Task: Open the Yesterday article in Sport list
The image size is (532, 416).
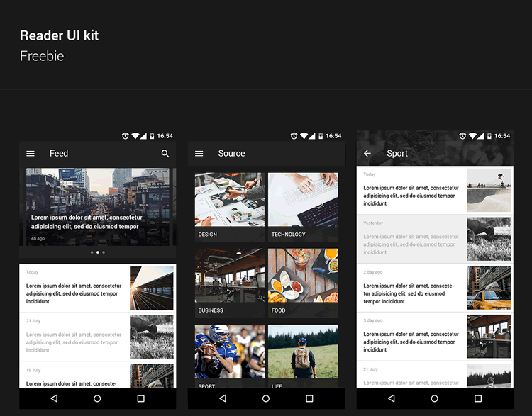Action: (411, 240)
